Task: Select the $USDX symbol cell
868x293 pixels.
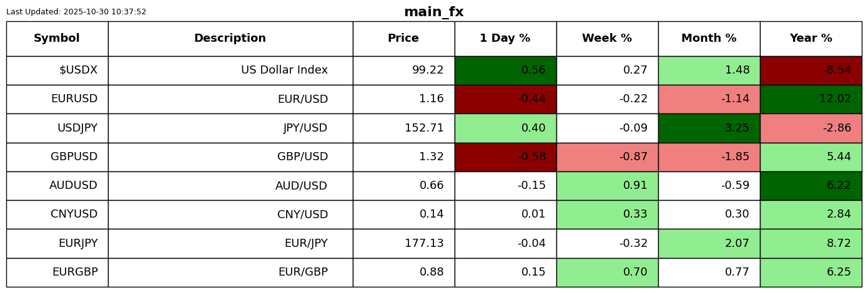Action: coord(57,70)
